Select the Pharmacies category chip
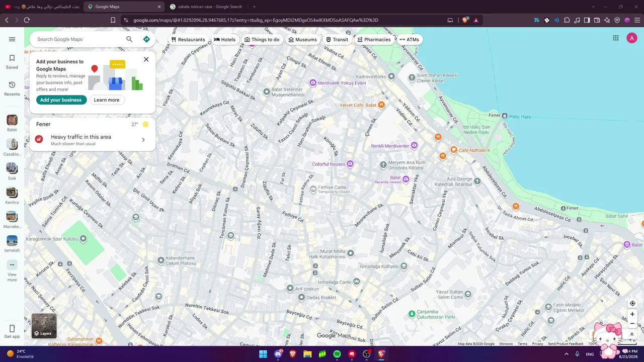This screenshot has width=644, height=362. click(374, 40)
